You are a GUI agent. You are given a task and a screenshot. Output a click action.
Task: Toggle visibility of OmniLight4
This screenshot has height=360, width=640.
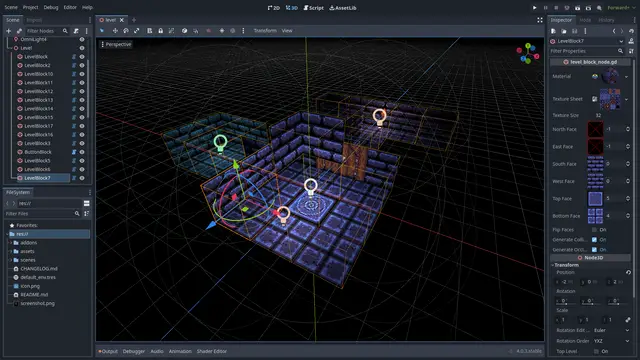coord(82,40)
